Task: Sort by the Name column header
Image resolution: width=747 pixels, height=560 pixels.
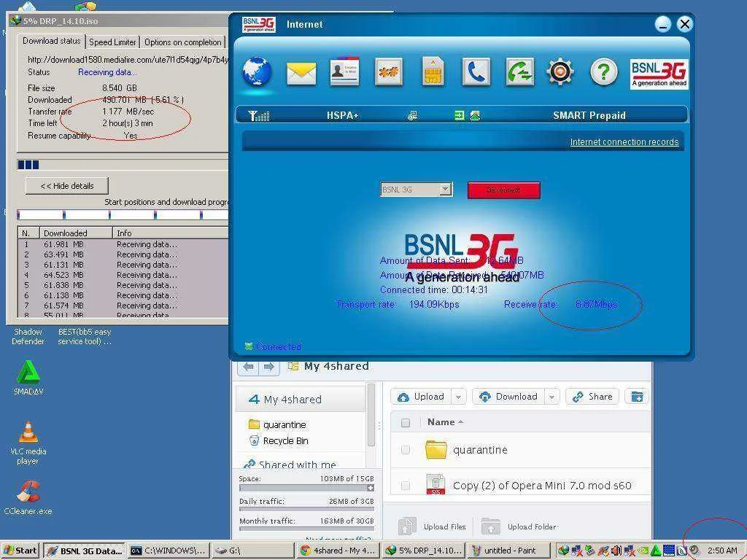Action: tap(446, 422)
